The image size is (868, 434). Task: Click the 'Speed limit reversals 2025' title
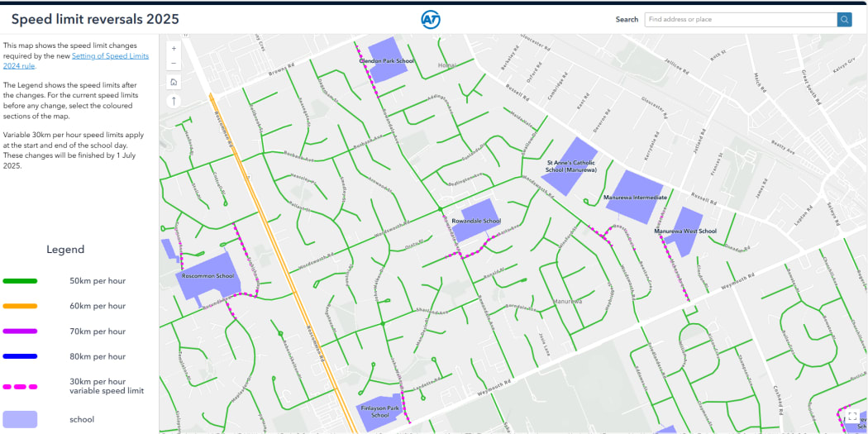[95, 19]
